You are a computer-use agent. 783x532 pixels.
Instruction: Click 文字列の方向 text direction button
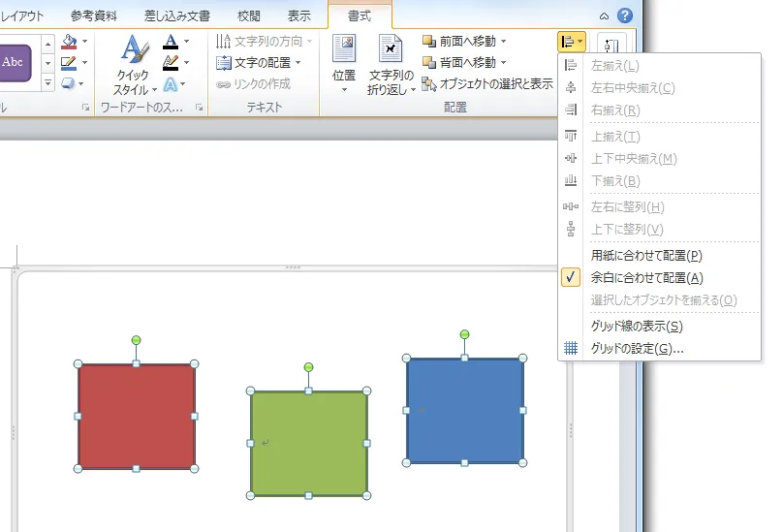pos(264,41)
